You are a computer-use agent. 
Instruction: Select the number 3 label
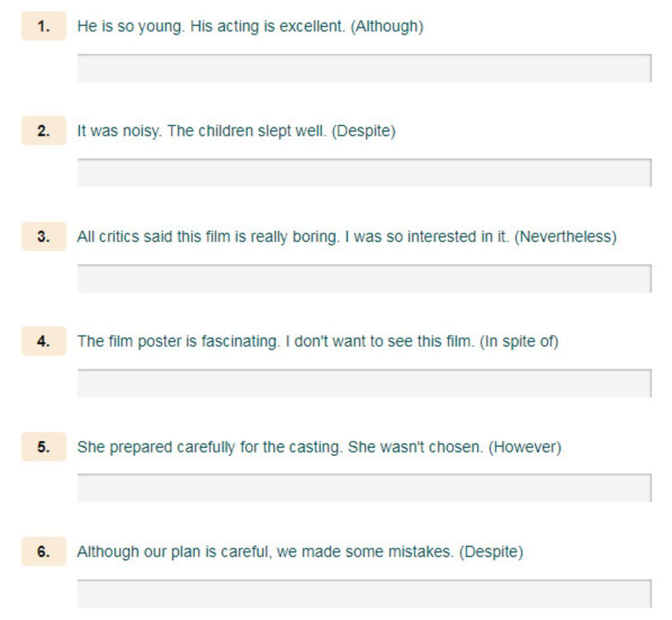tap(44, 236)
